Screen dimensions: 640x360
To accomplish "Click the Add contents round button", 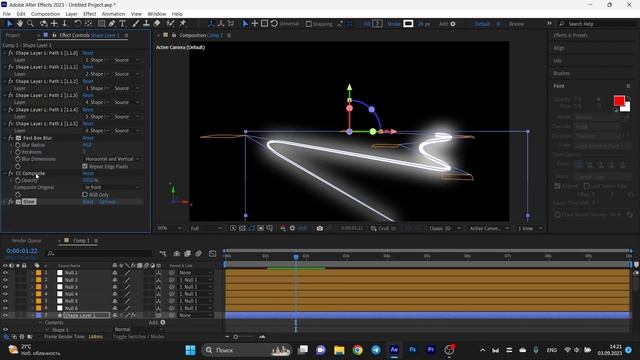I will tap(163, 322).
